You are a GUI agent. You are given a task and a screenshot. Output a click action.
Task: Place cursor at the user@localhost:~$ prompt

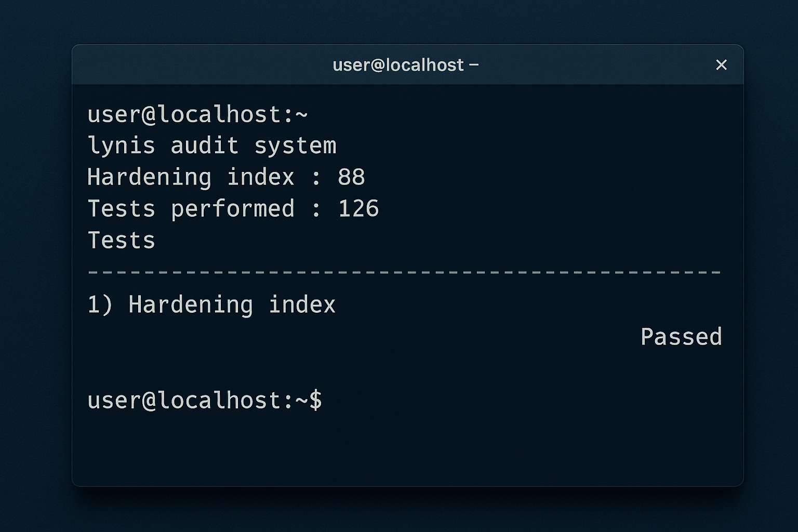(204, 401)
